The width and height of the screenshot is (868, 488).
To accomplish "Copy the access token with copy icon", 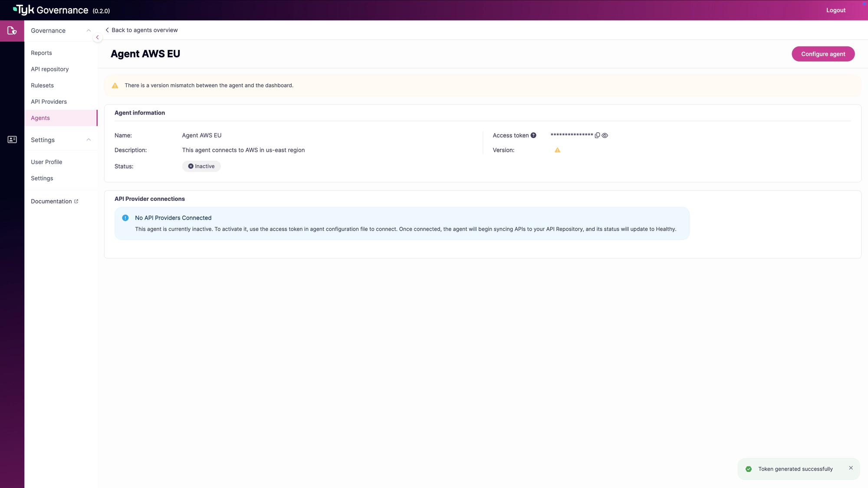I will (x=597, y=135).
